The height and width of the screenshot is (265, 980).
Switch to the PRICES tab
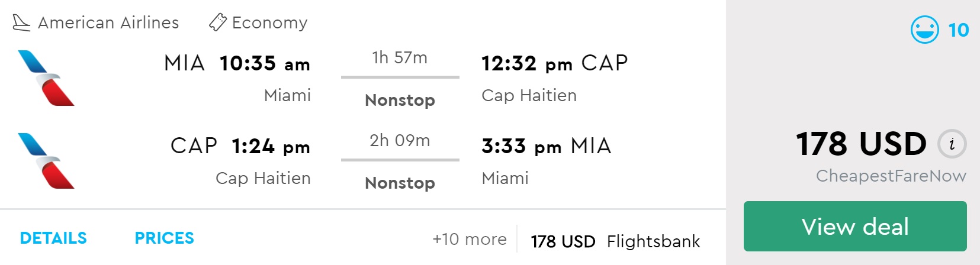(x=164, y=238)
